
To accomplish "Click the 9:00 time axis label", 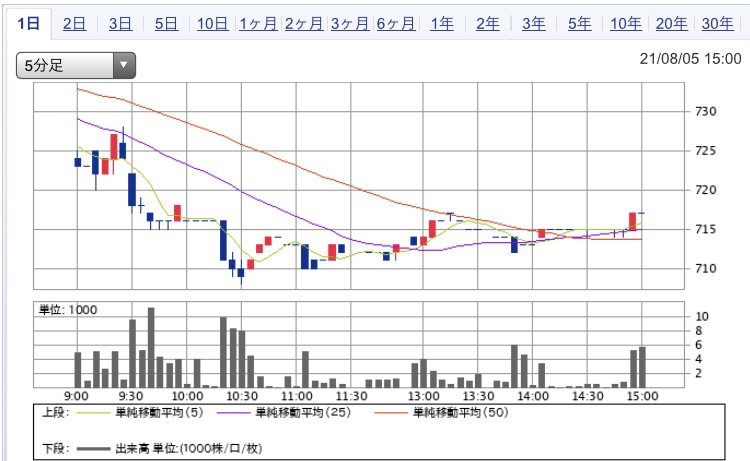I will pos(76,396).
